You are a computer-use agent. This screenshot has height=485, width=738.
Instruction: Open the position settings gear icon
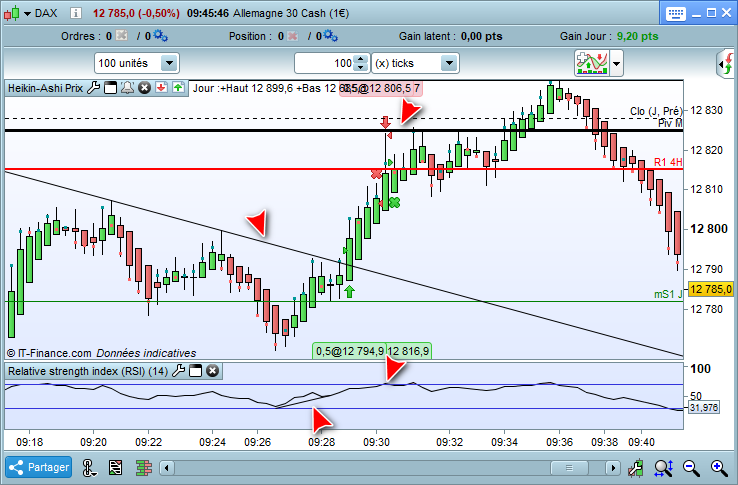click(x=331, y=36)
